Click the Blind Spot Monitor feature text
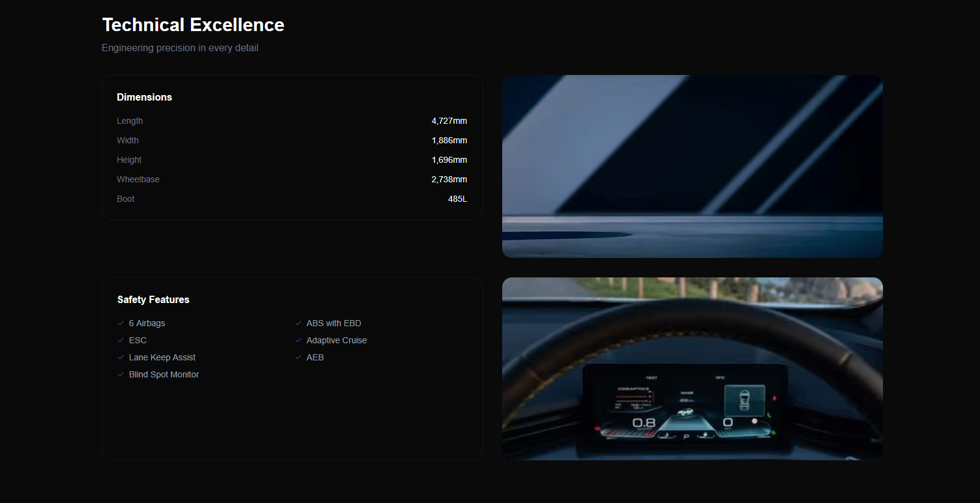980x503 pixels. click(x=164, y=374)
